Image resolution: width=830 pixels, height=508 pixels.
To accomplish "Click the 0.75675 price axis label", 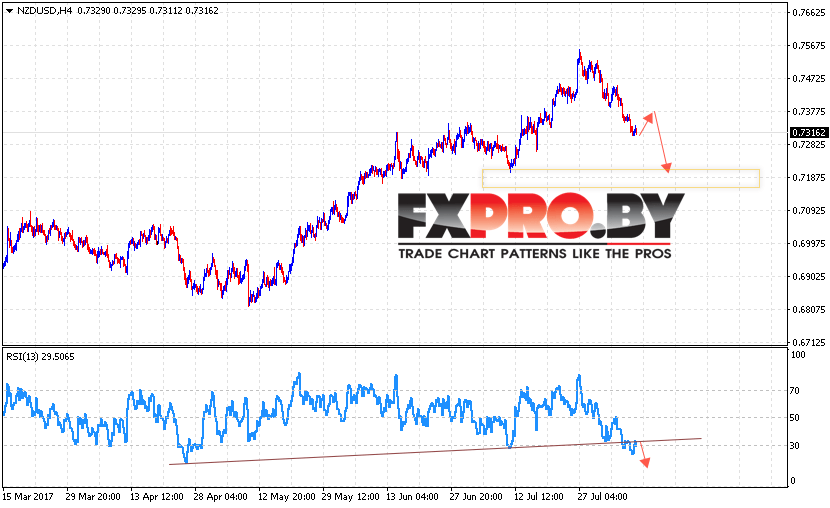I will point(808,46).
